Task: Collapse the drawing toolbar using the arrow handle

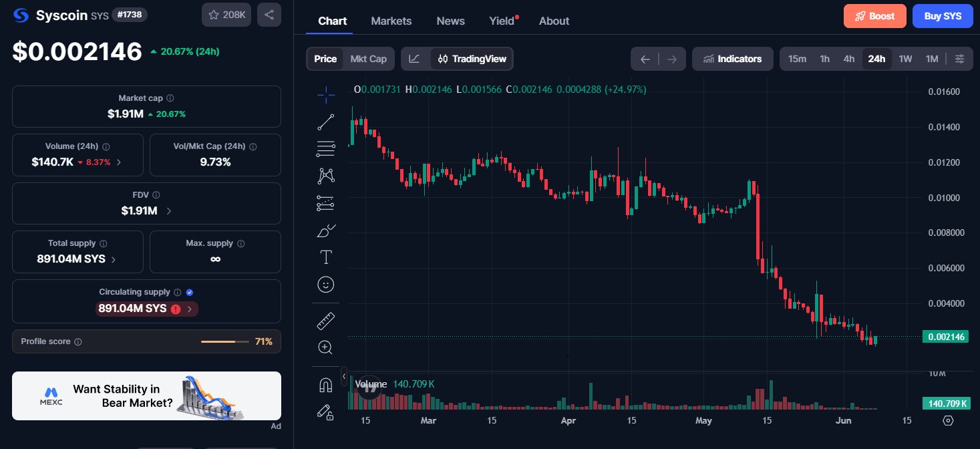Action: [344, 377]
